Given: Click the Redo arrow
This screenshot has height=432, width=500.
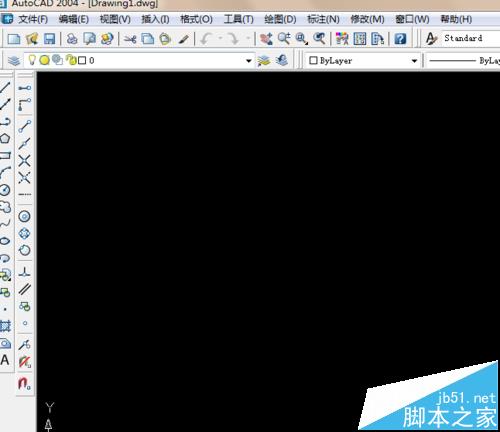Looking at the screenshot, I should pyautogui.click(x=233, y=39).
